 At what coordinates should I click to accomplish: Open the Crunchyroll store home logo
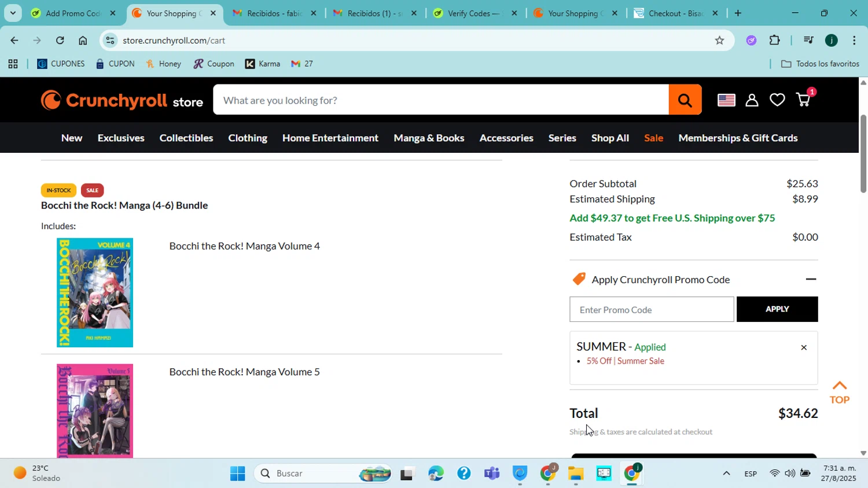coord(122,101)
